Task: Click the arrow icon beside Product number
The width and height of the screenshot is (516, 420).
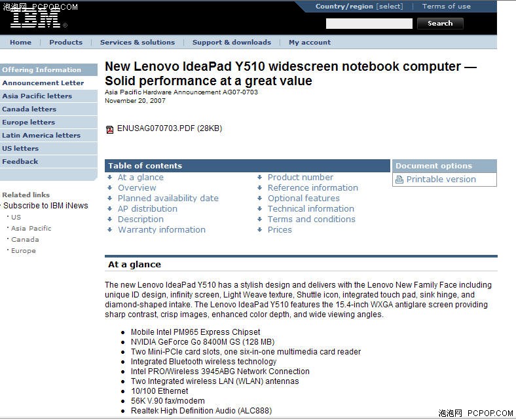Action: (x=260, y=177)
